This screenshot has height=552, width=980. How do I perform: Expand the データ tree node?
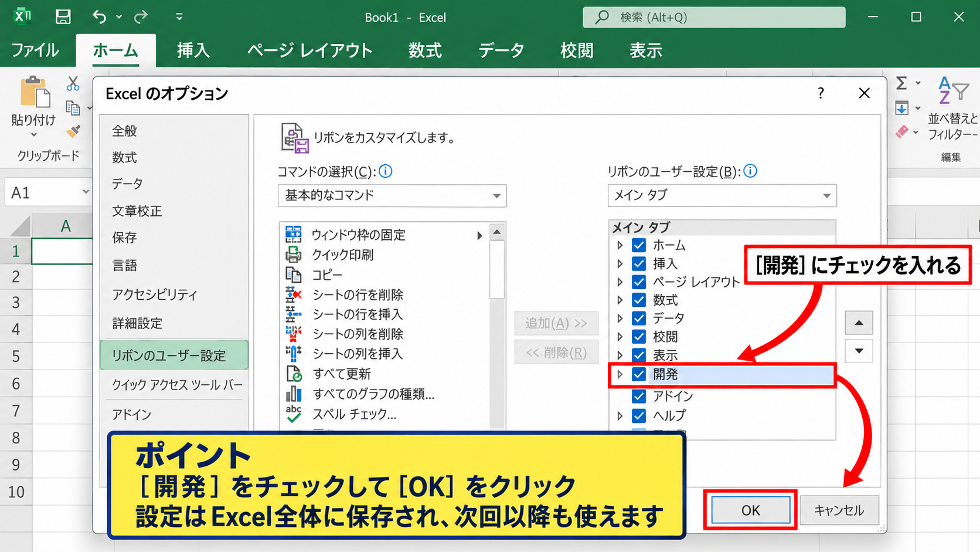click(620, 319)
